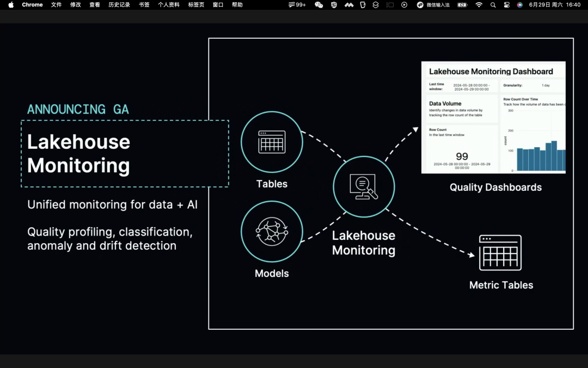Click the circular play button menu bar icon
This screenshot has width=588, height=368.
tap(404, 5)
